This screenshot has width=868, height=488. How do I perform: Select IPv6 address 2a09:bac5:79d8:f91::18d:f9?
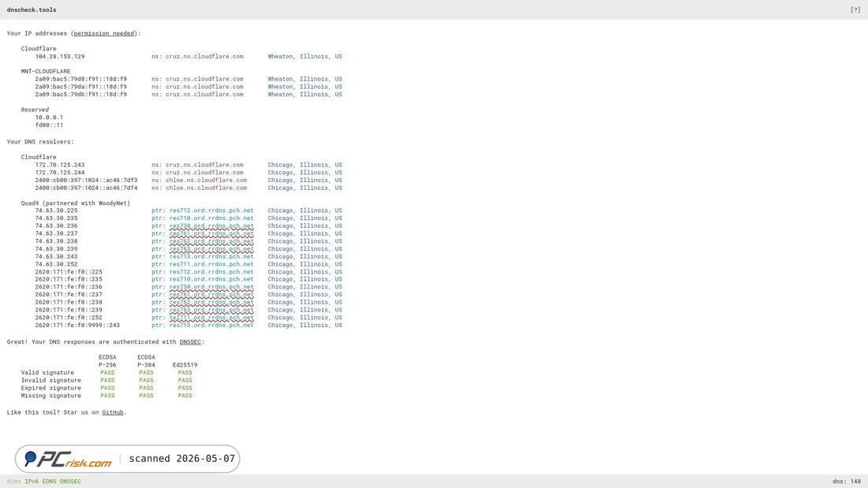pos(80,79)
